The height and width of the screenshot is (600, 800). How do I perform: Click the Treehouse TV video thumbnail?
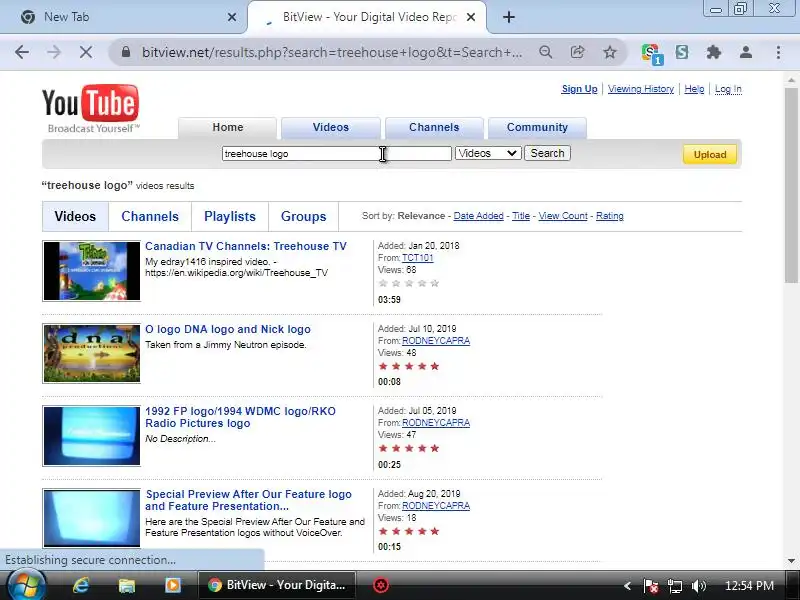point(92,271)
